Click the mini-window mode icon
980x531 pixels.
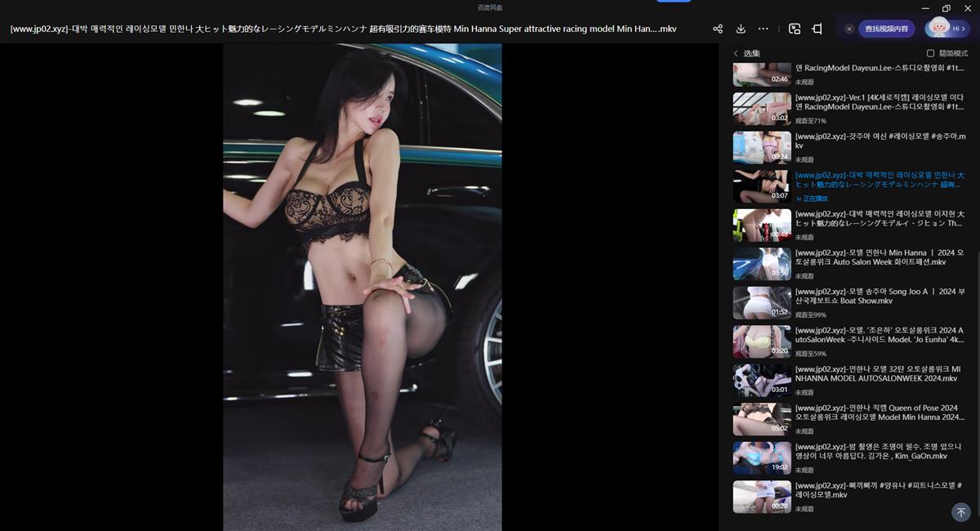coord(816,28)
